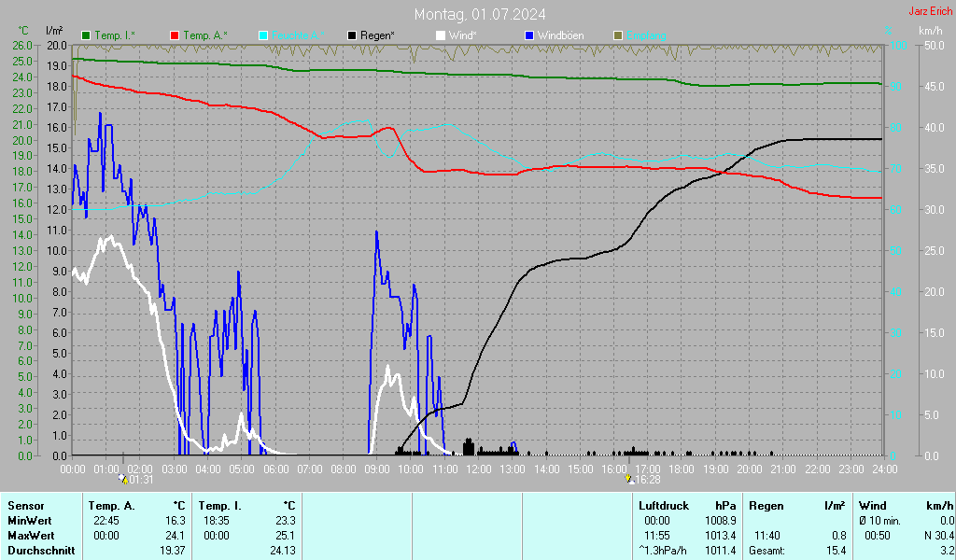Viewport: 956px width, 560px height.
Task: Click the '3.2' wind average value
Action: point(947,551)
